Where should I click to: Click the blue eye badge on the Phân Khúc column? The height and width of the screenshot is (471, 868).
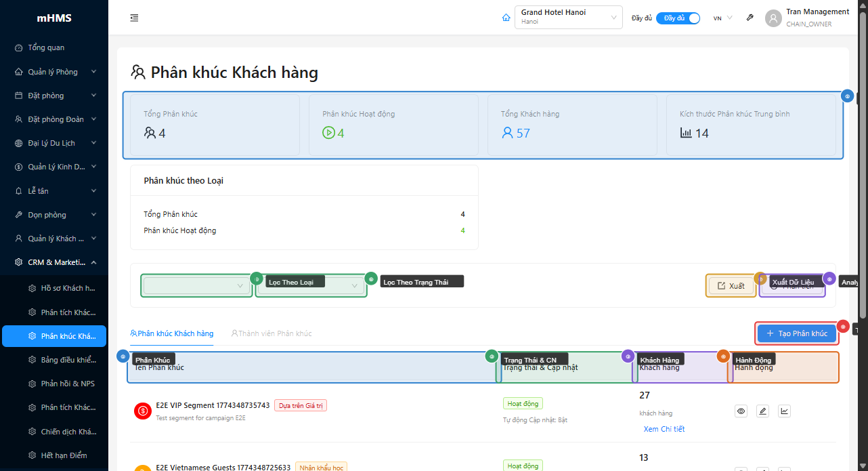(123, 356)
